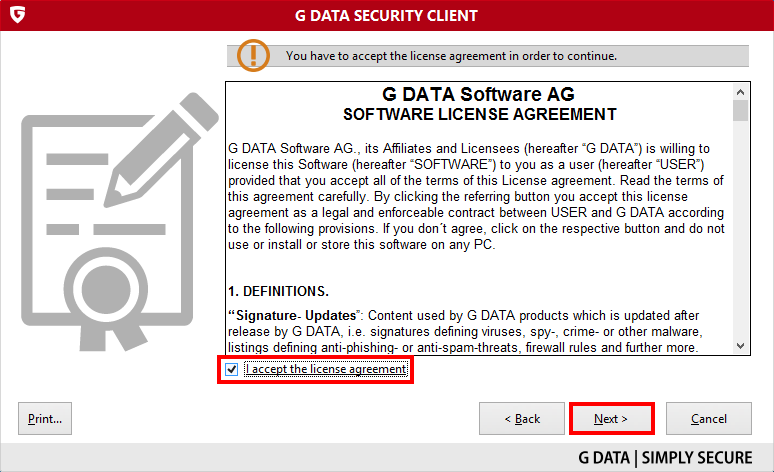The width and height of the screenshot is (774, 472).
Task: Click the G DATA shield logo icon
Action: click(16, 16)
